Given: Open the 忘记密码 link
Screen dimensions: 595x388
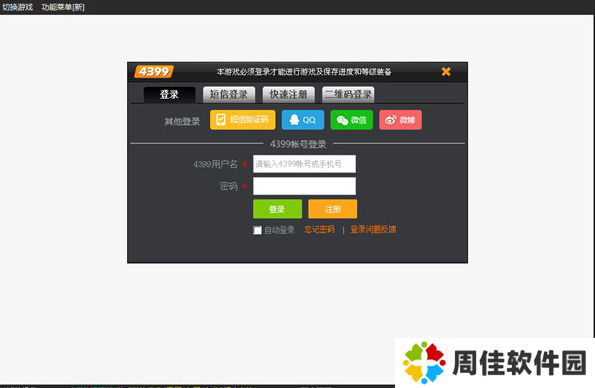Looking at the screenshot, I should (x=320, y=230).
